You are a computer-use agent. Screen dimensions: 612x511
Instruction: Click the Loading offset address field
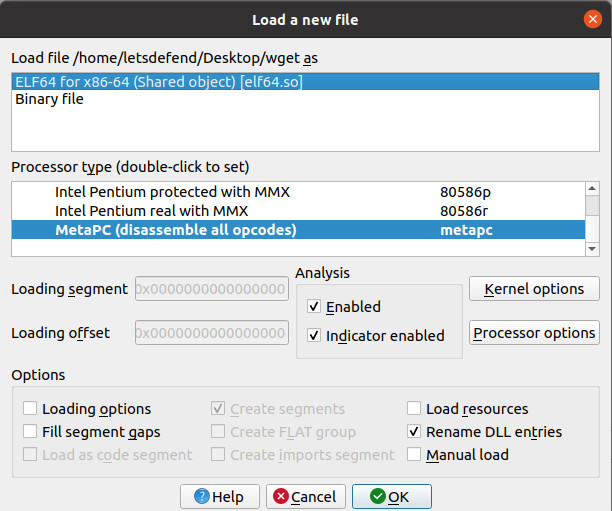[211, 333]
